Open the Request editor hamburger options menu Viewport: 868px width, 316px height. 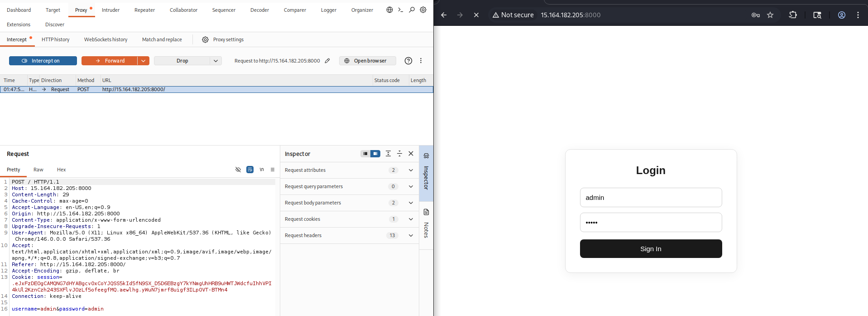point(273,170)
